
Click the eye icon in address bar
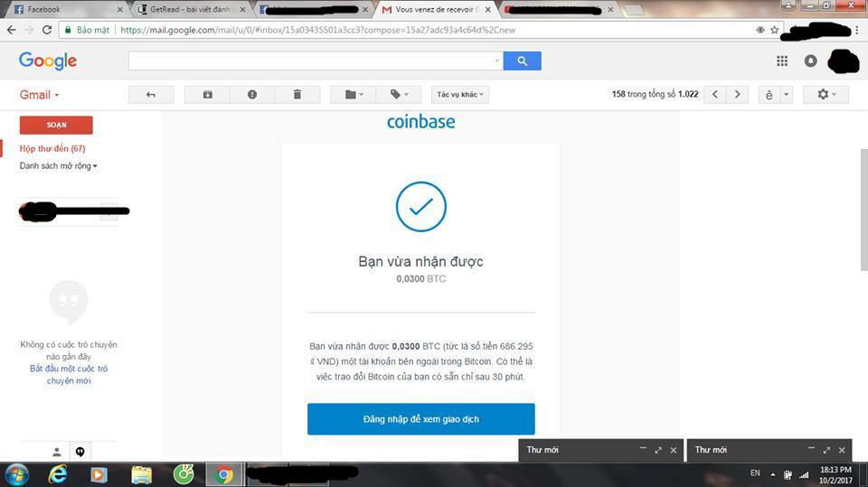point(760,30)
